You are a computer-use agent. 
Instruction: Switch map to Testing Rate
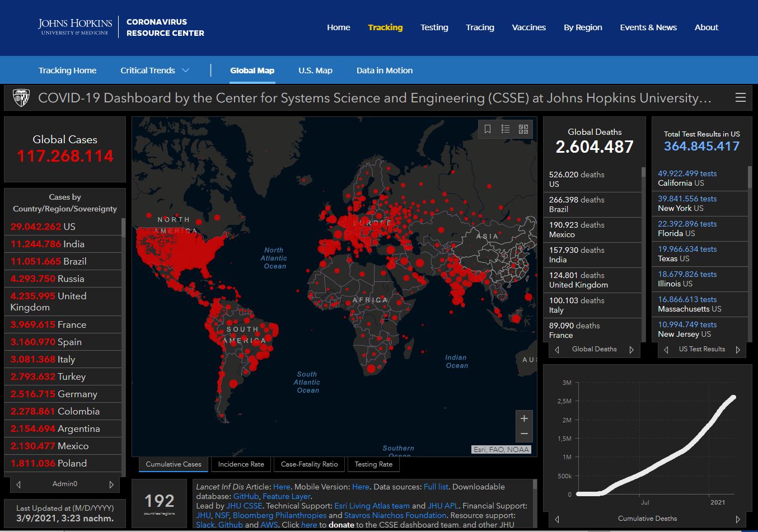373,464
